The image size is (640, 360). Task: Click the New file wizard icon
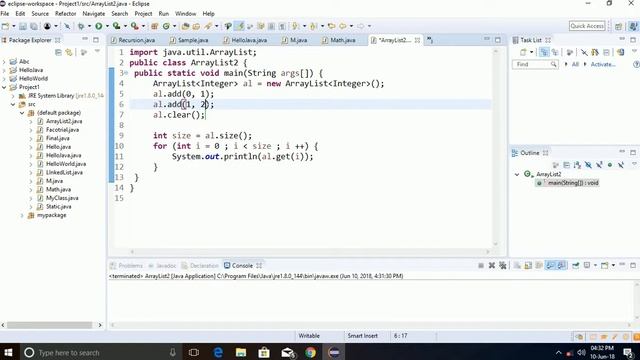(x=5, y=26)
